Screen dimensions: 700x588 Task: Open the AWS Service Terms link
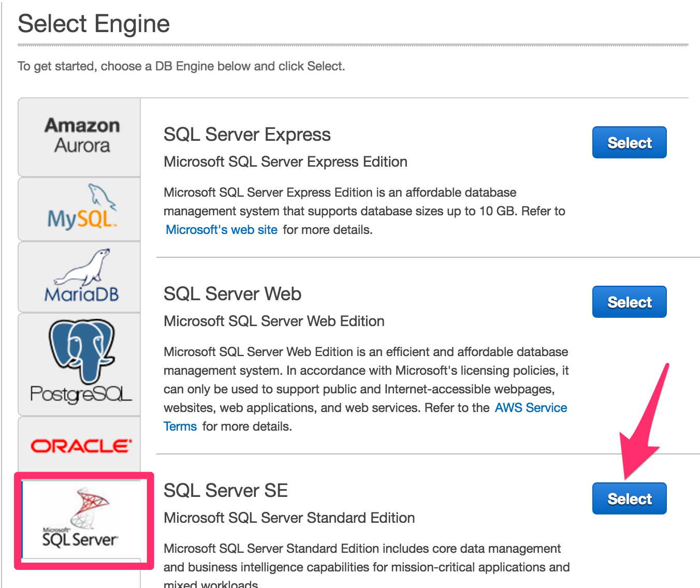coord(530,407)
